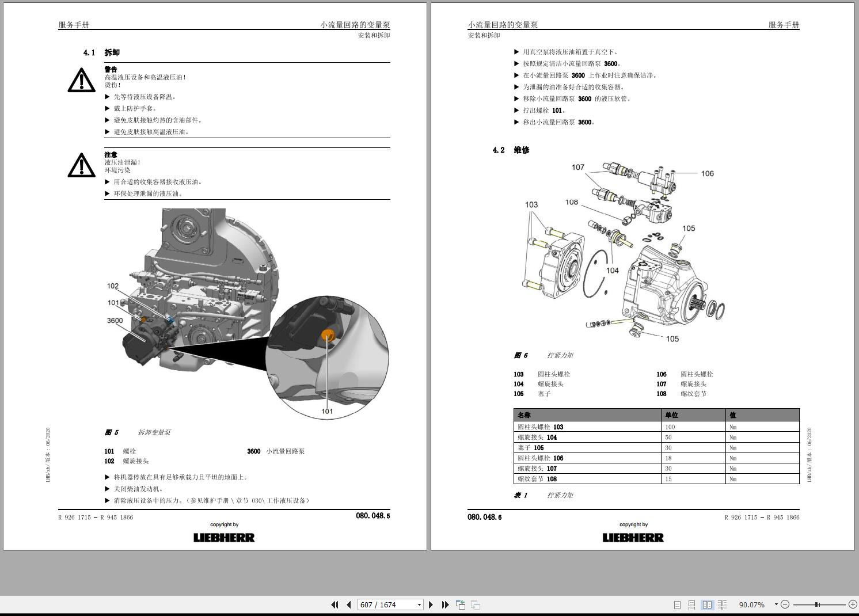
Task: Jump to the first page
Action: point(335,604)
